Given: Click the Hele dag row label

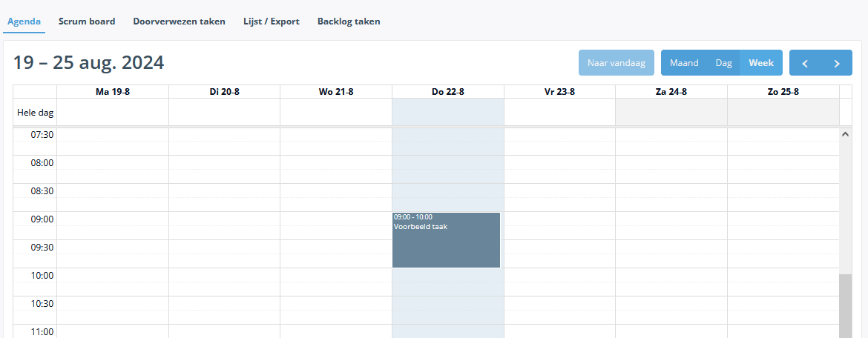Looking at the screenshot, I should [36, 113].
